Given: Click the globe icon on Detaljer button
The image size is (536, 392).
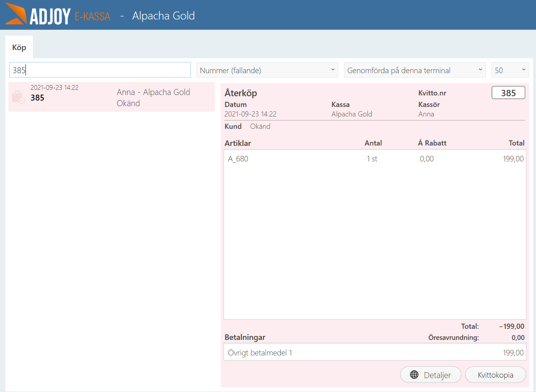Looking at the screenshot, I should pos(414,375).
